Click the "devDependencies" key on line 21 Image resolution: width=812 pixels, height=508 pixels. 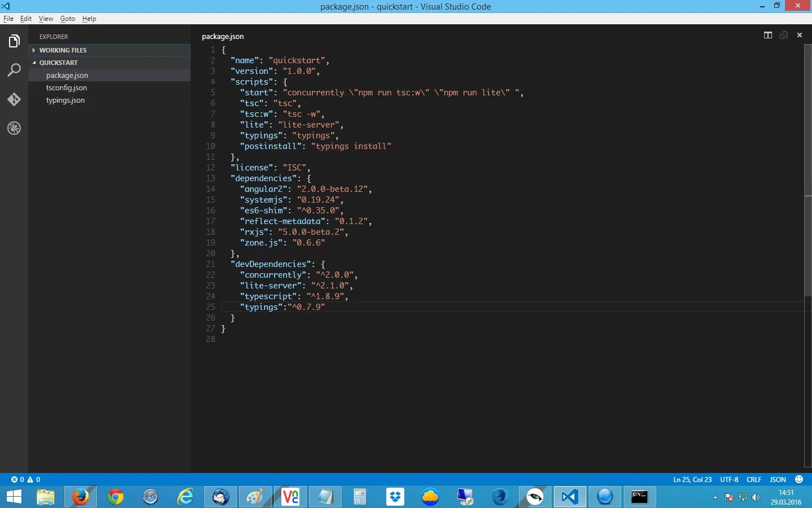(x=271, y=264)
